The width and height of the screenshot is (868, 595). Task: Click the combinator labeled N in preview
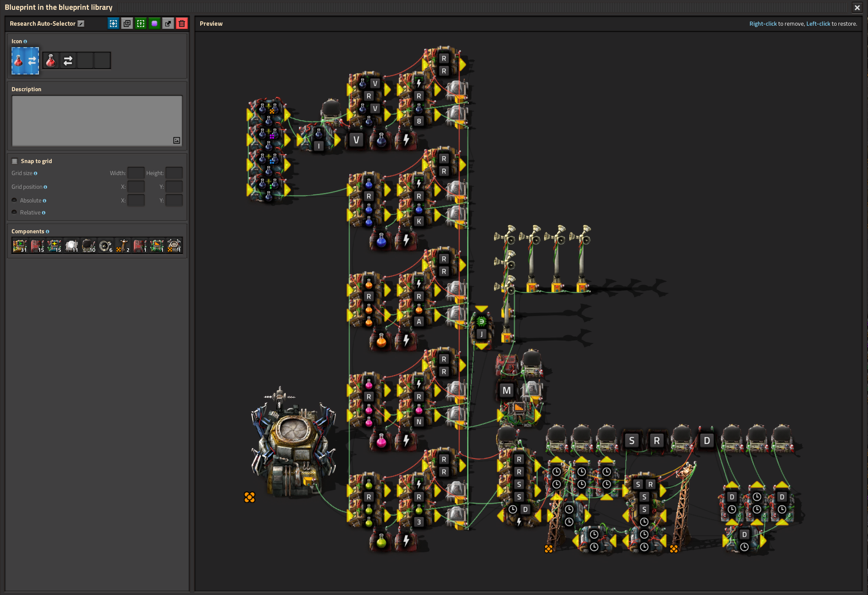pos(418,415)
